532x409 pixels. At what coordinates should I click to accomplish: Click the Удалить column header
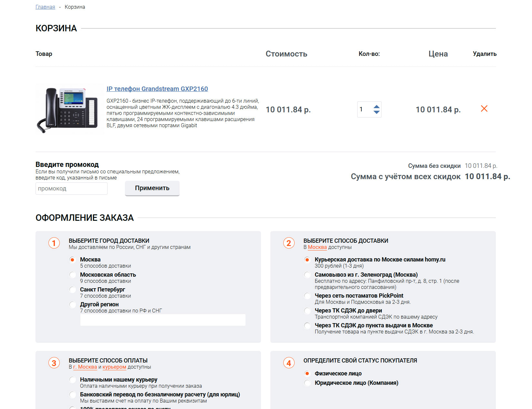pyautogui.click(x=485, y=54)
